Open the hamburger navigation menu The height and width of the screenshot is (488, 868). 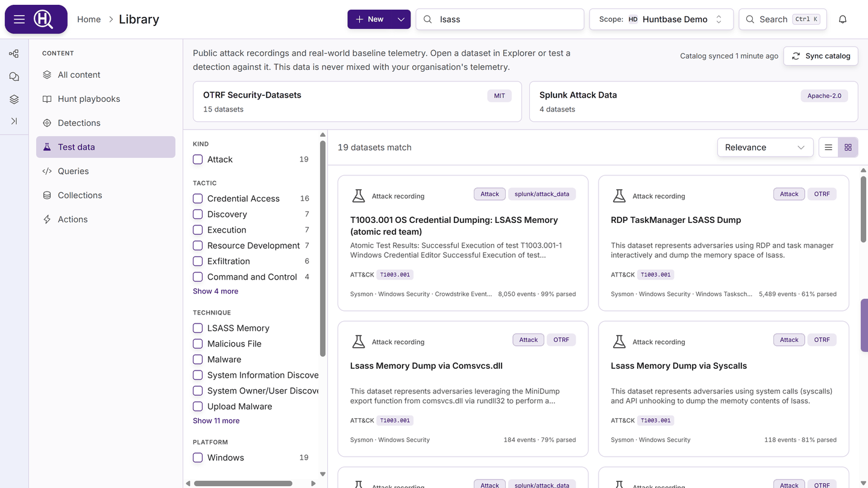(x=19, y=19)
